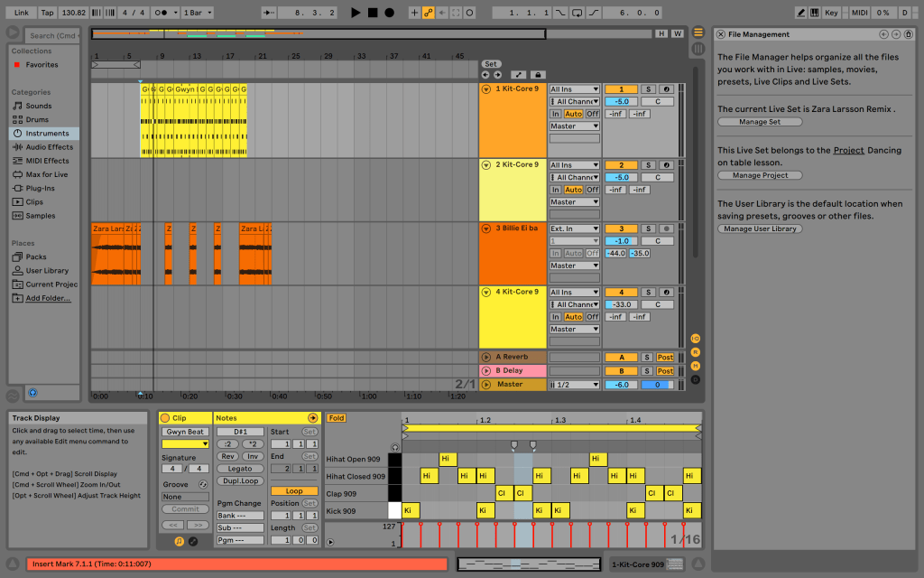Toggle the metronome button
924x578 pixels.
[162, 13]
